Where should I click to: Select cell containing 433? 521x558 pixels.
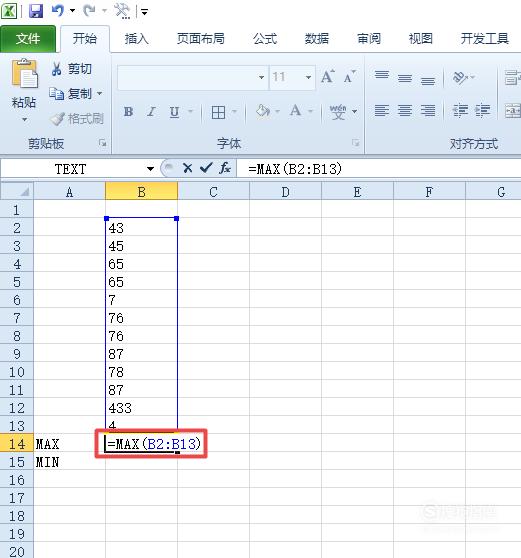click(x=141, y=408)
